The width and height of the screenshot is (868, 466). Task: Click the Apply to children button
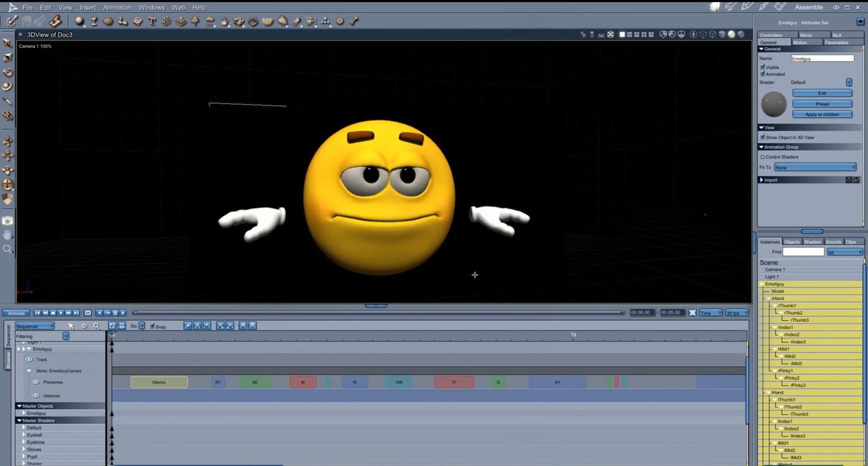coord(822,114)
